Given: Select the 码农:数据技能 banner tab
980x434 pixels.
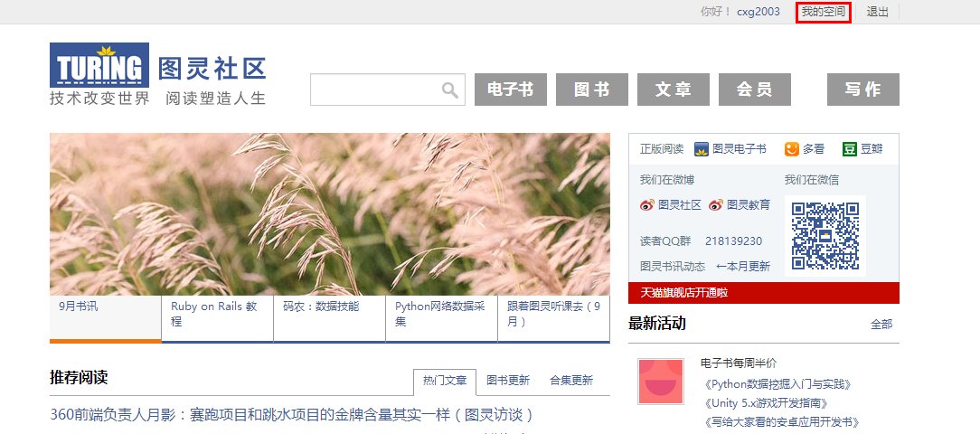Looking at the screenshot, I should (329, 319).
